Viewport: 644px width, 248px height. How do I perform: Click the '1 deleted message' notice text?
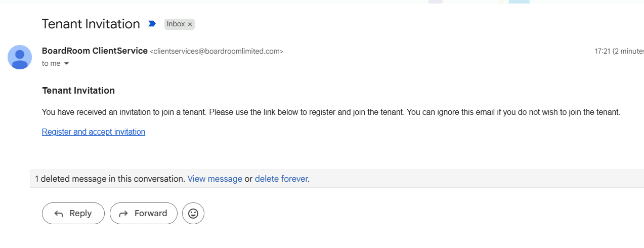(x=110, y=179)
